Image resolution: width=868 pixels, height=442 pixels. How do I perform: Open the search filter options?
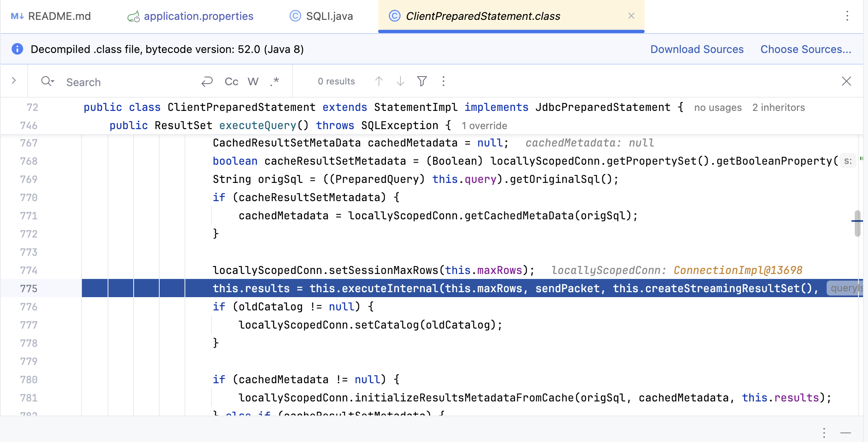(422, 81)
